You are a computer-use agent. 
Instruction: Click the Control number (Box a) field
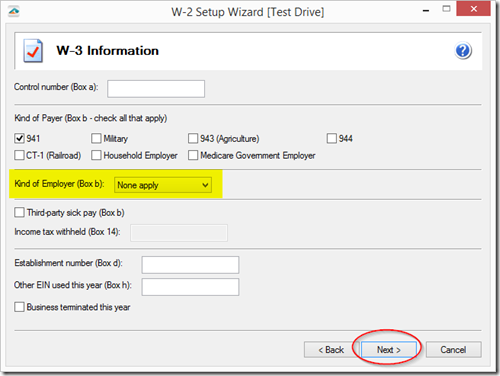coord(156,89)
